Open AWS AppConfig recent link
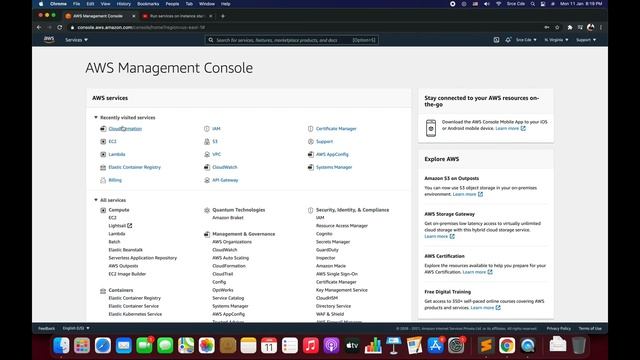Viewport: 640px width, 360px height. click(x=332, y=154)
